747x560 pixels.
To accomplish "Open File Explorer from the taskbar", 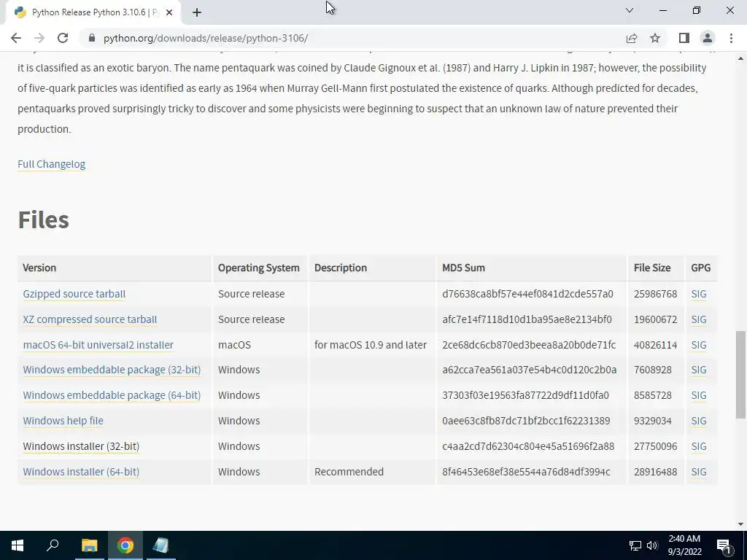I will point(89,545).
